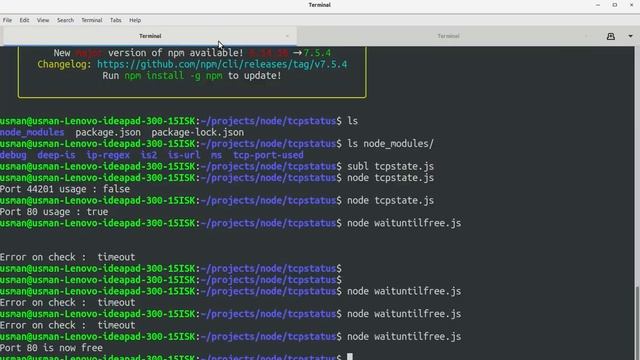Click the debug folder name
Screen dimensions: 640x360
(13, 155)
